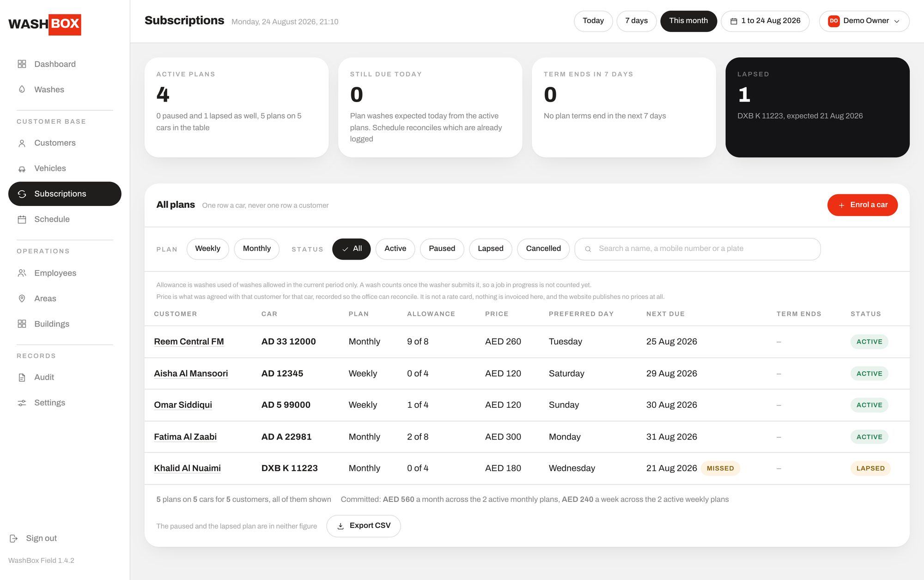Open the Demo Owner account dropdown
Viewport: 924px width, 580px height.
coord(864,21)
